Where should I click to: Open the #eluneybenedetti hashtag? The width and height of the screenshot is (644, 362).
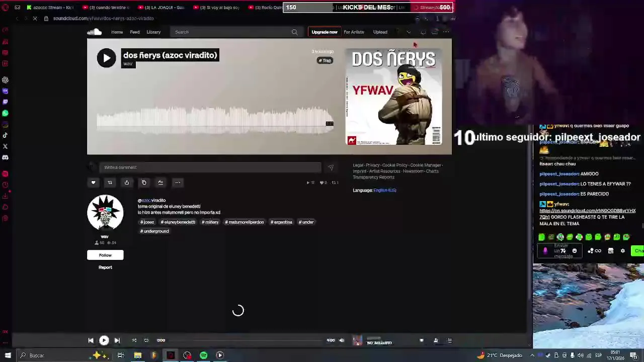pyautogui.click(x=178, y=222)
